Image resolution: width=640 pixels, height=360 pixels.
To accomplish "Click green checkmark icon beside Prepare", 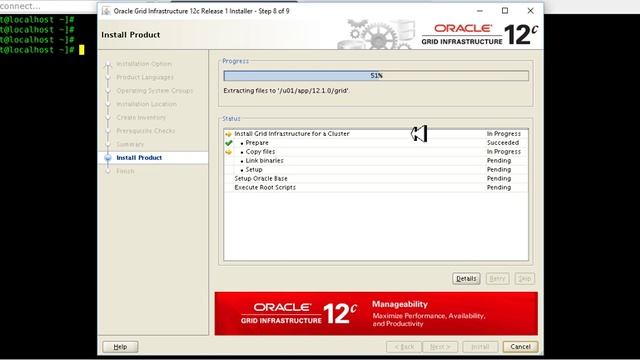I will pos(229,143).
